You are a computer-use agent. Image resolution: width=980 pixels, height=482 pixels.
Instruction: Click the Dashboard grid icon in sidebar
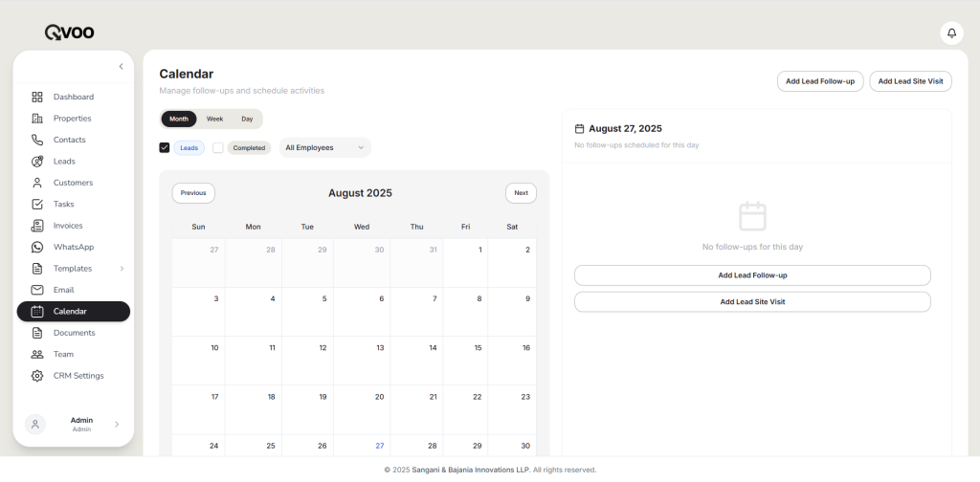point(37,97)
